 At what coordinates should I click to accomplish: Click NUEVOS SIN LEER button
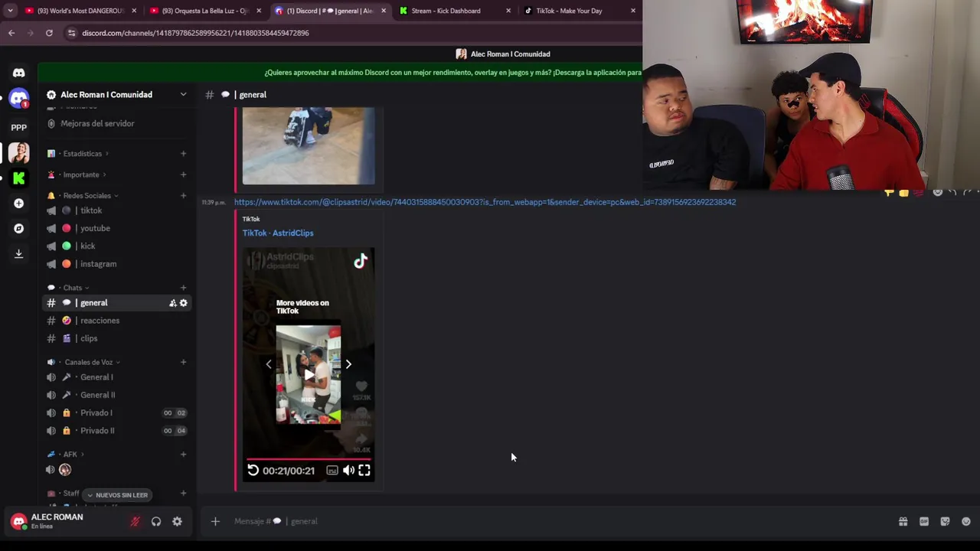[x=117, y=495]
